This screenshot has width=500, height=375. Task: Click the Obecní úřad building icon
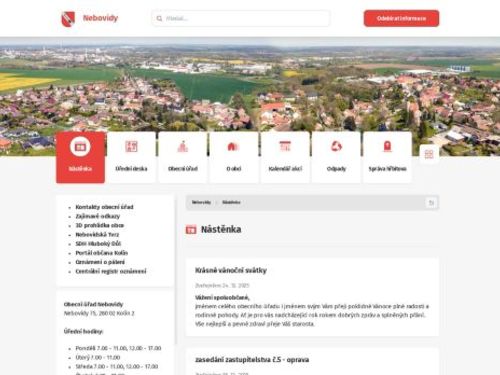click(x=183, y=146)
